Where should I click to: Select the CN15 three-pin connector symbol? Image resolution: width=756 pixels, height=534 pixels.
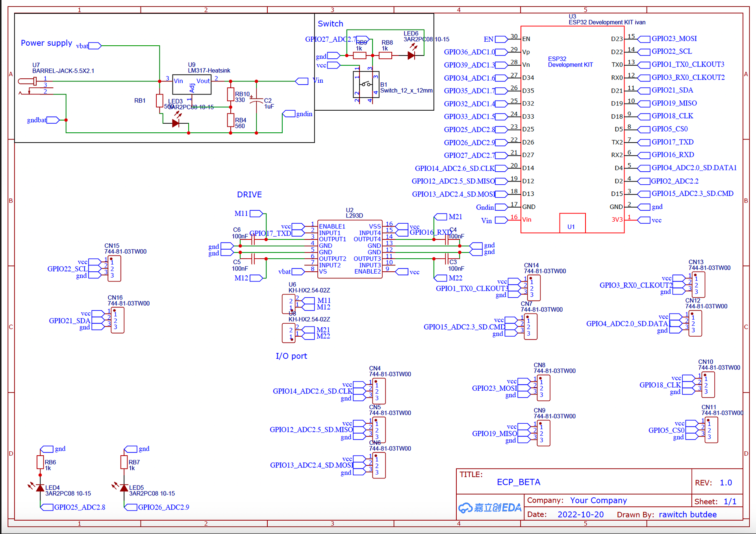click(115, 269)
